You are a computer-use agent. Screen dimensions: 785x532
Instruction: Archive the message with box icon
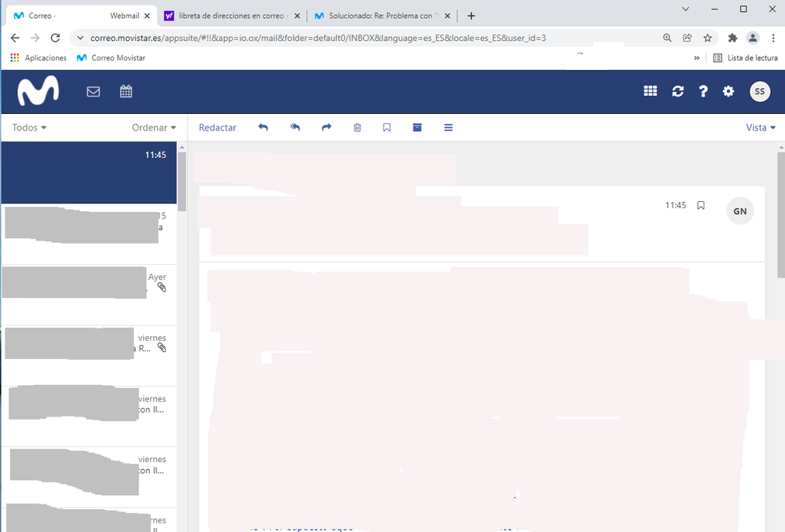(417, 127)
